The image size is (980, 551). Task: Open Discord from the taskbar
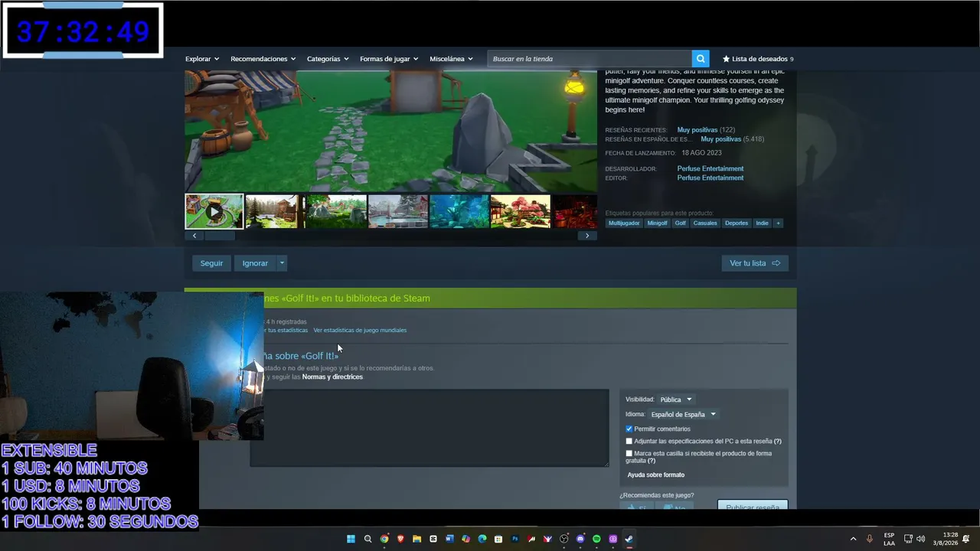[580, 539]
